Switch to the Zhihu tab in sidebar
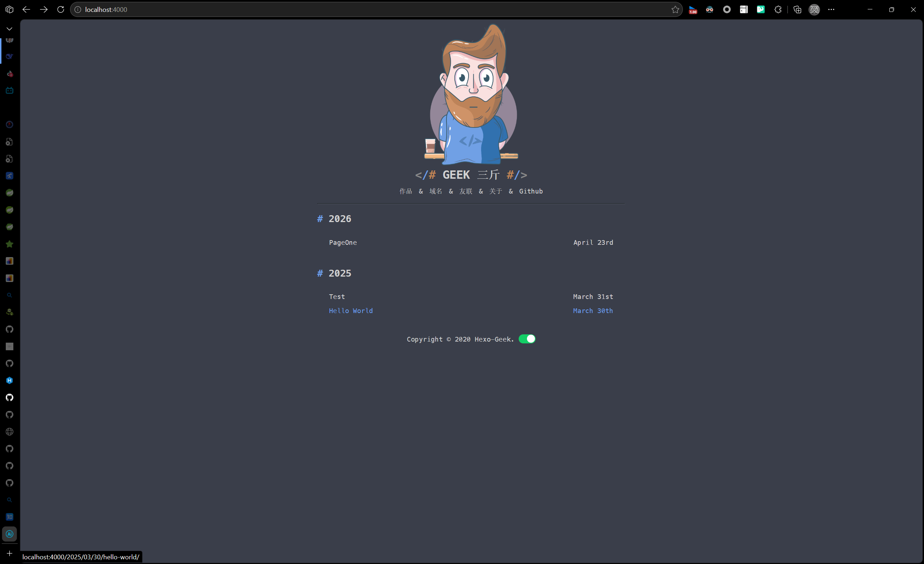The width and height of the screenshot is (924, 564). pyautogui.click(x=9, y=517)
